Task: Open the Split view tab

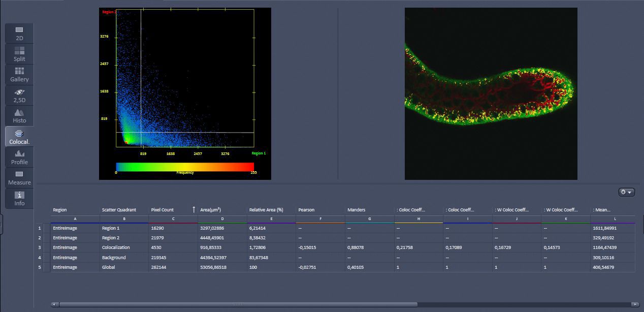Action: click(x=19, y=54)
